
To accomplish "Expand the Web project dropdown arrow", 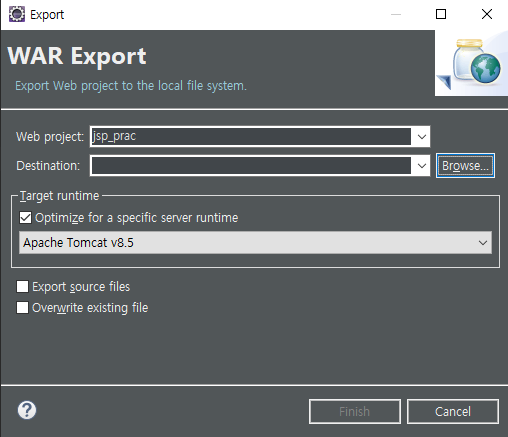I will point(422,137).
